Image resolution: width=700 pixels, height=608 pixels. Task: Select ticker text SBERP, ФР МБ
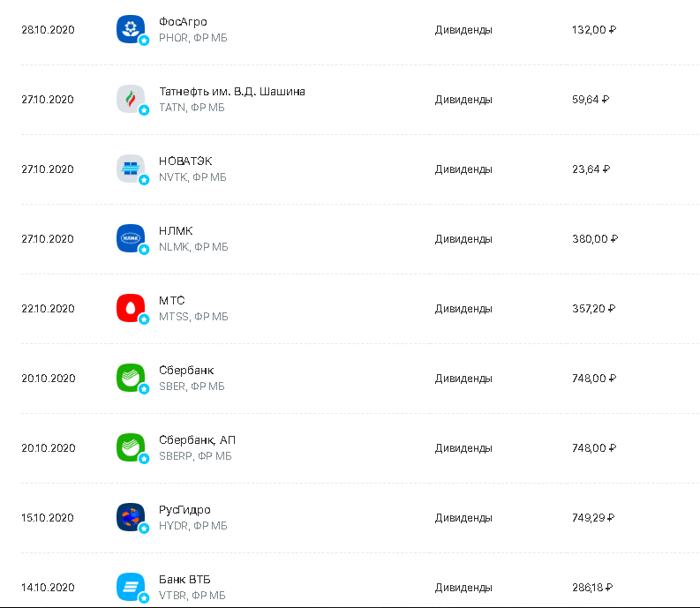[196, 455]
